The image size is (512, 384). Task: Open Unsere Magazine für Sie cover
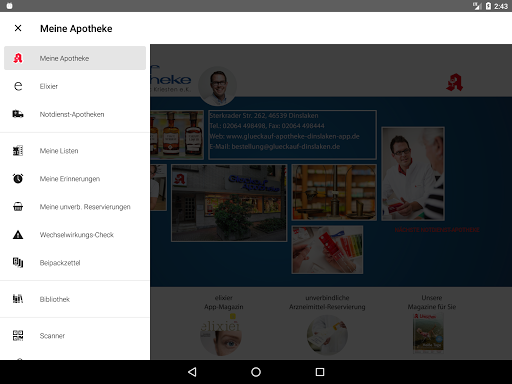[x=428, y=333]
